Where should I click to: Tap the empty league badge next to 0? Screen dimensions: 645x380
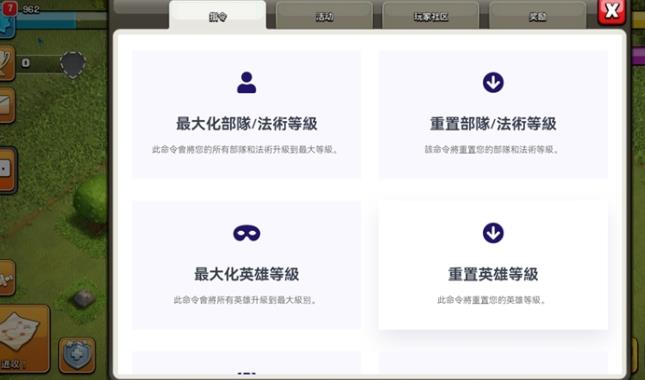[72, 65]
